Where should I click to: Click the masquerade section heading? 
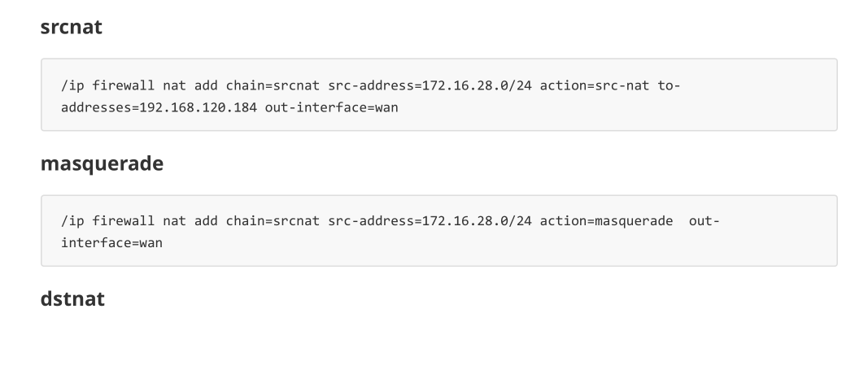[102, 163]
